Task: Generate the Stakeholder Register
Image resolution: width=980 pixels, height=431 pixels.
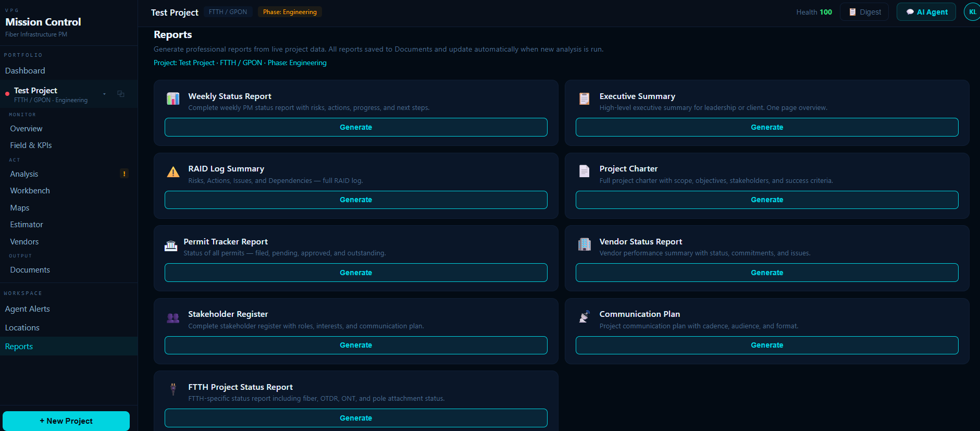Action: tap(356, 345)
